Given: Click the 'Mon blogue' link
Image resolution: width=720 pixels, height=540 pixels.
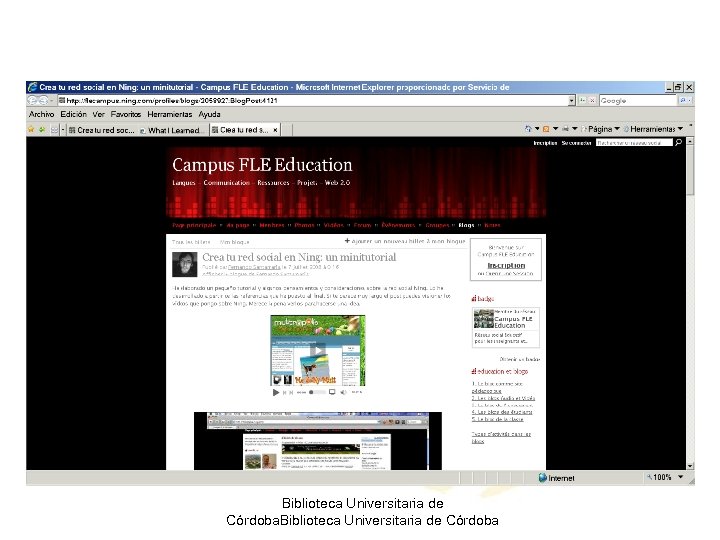Looking at the screenshot, I should [234, 242].
